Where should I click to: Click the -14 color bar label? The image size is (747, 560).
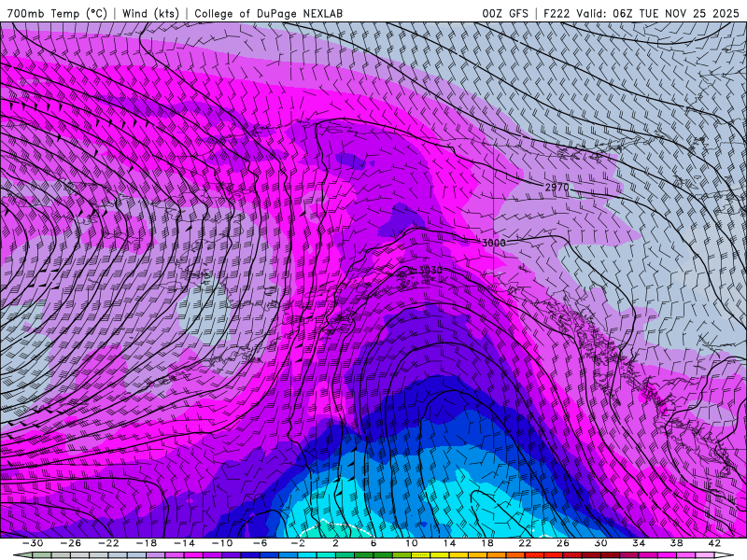[x=184, y=543]
